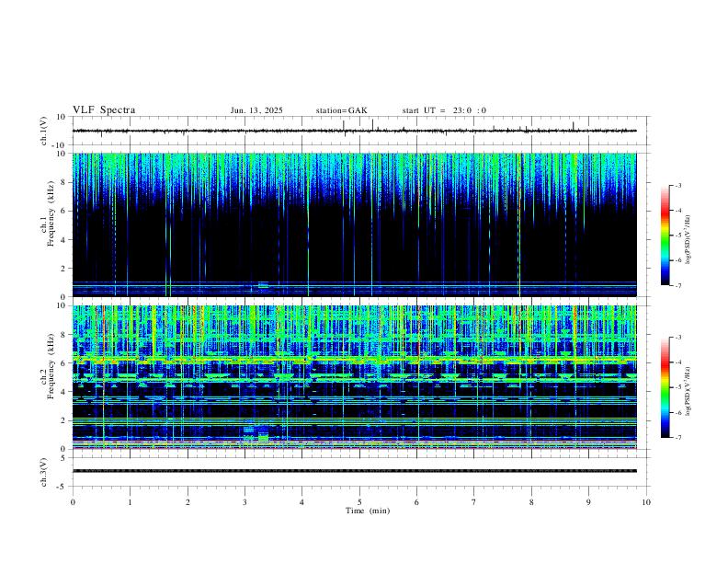
Task: Click the "10" tick on the time axis
Action: tap(646, 502)
